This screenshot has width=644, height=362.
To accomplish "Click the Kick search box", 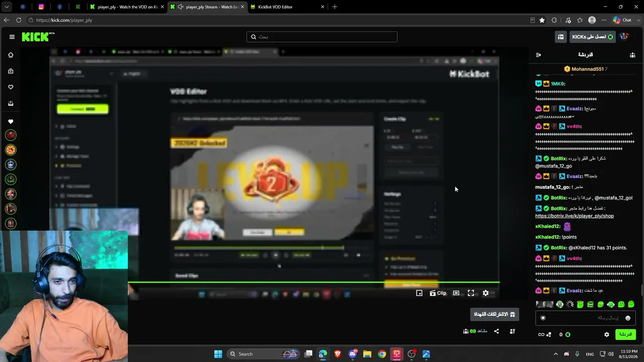I will [x=322, y=37].
